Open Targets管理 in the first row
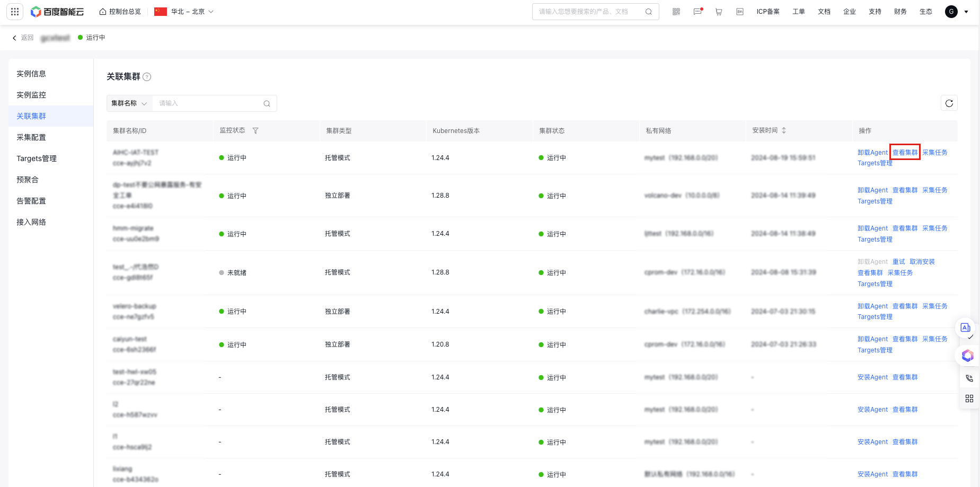This screenshot has width=980, height=487. click(875, 163)
